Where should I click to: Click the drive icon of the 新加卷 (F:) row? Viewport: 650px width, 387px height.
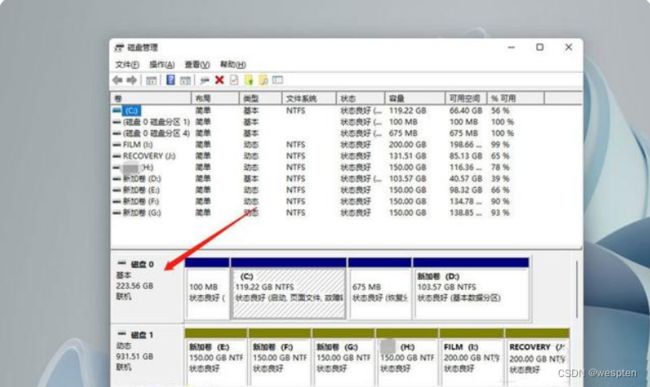point(117,201)
